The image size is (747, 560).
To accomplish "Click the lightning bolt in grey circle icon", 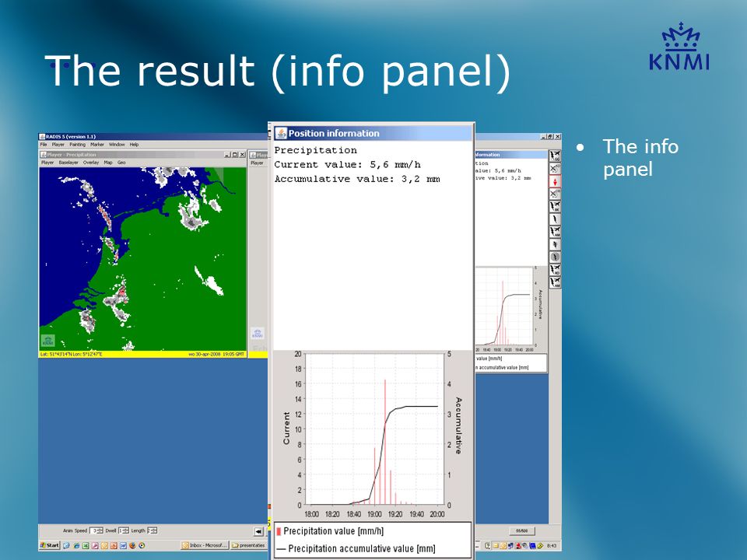I will coord(555,257).
